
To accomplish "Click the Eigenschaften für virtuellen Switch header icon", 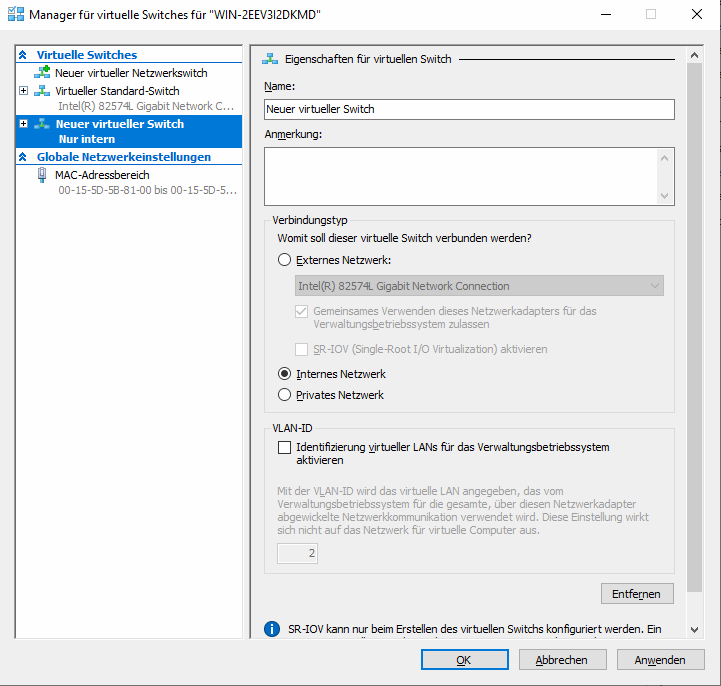I will 270,59.
